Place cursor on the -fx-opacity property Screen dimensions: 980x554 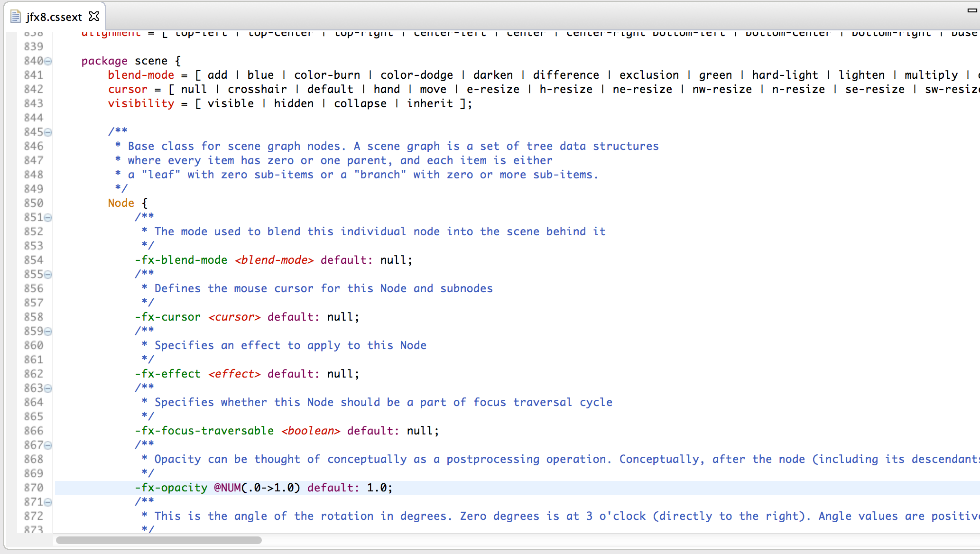tap(171, 488)
